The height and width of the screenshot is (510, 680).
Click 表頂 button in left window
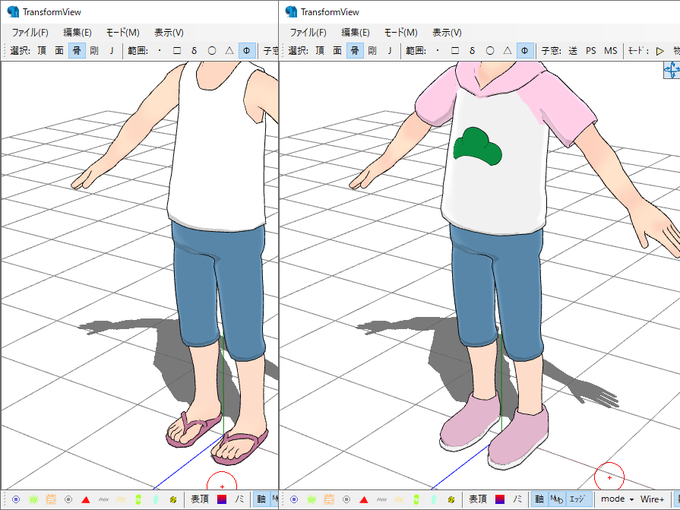click(x=199, y=499)
